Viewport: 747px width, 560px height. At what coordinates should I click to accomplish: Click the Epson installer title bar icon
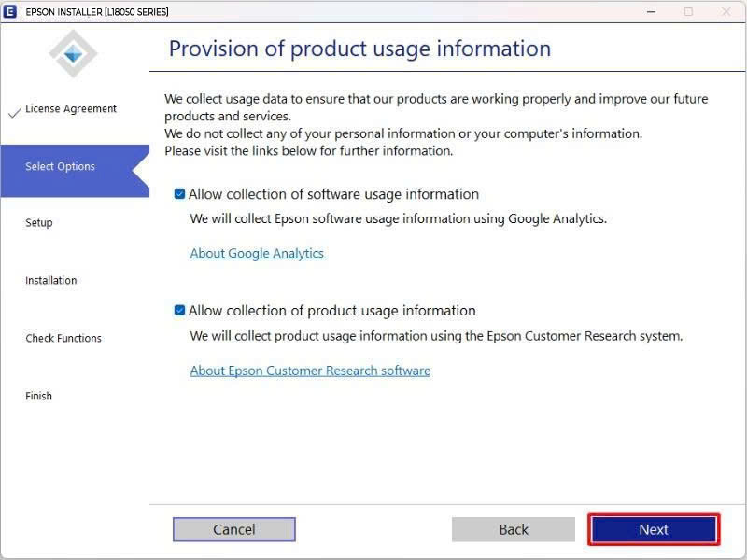(10, 11)
